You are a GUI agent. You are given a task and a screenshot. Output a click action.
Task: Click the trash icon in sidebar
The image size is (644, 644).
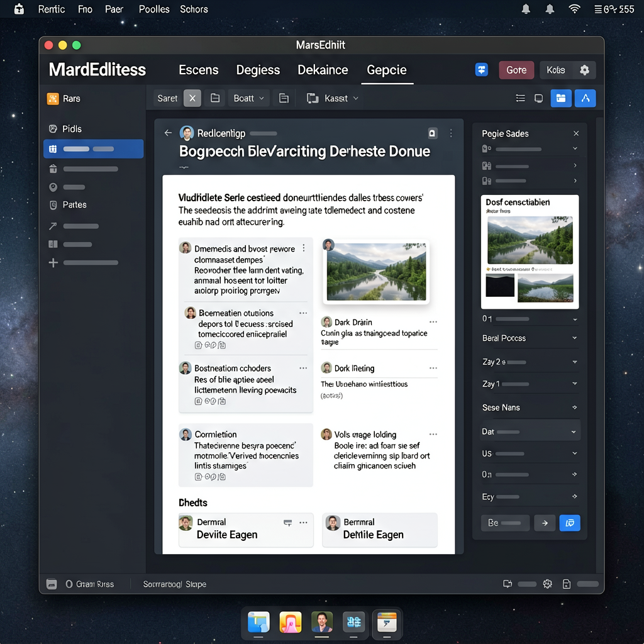53,169
